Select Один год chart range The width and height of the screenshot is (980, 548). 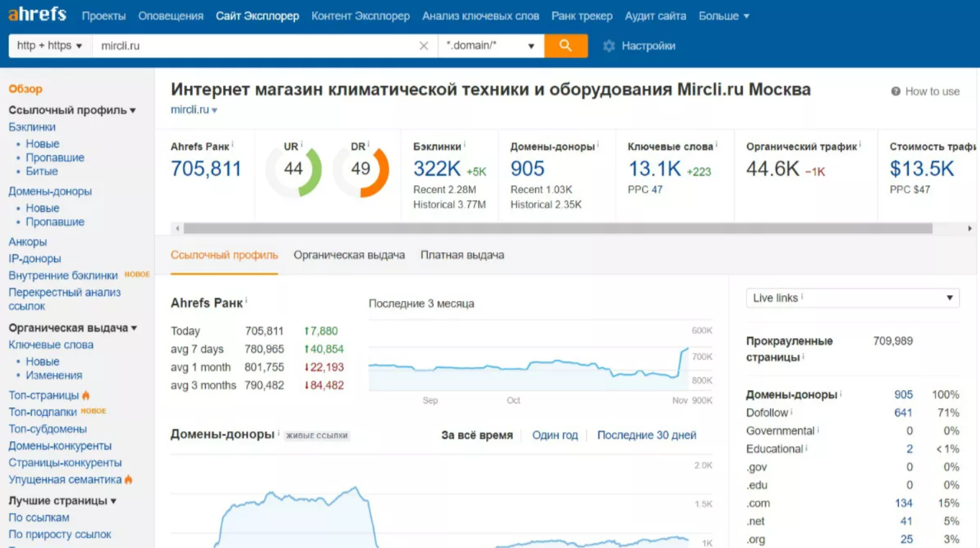[555, 435]
